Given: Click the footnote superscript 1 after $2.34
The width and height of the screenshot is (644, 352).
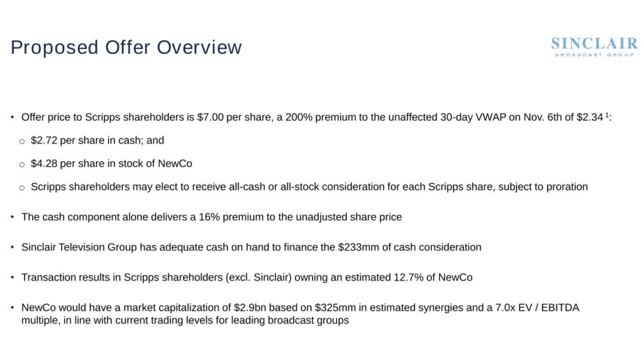Looking at the screenshot, I should (607, 115).
